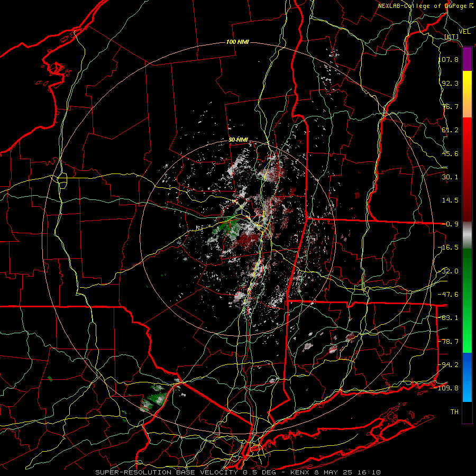Click the blue segment of color bar
The image size is (476, 476).
[x=467, y=377]
